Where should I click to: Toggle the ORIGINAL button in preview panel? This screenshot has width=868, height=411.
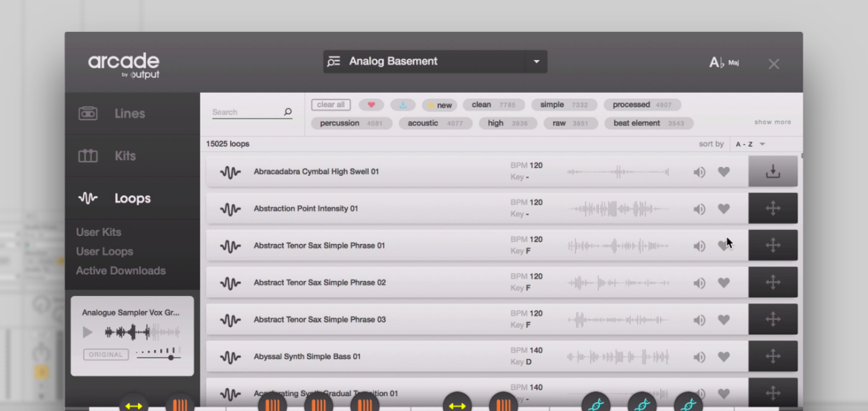coord(106,355)
